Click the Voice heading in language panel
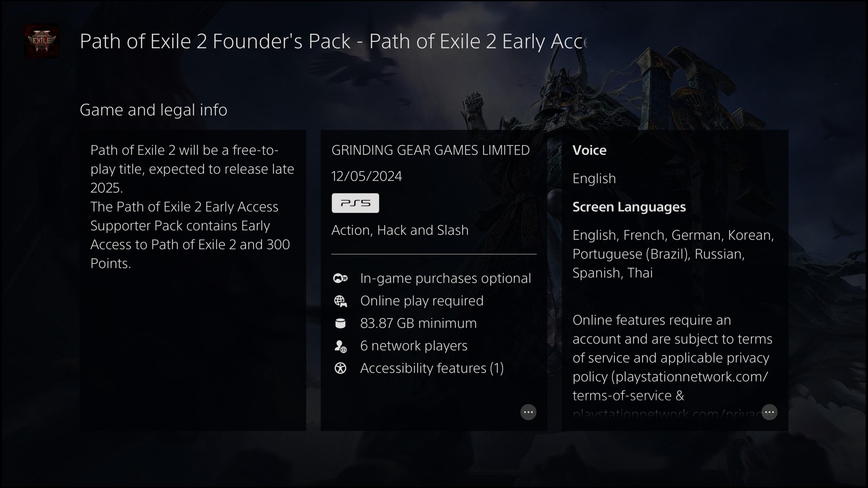Screen dimensions: 868x488 click(x=589, y=150)
